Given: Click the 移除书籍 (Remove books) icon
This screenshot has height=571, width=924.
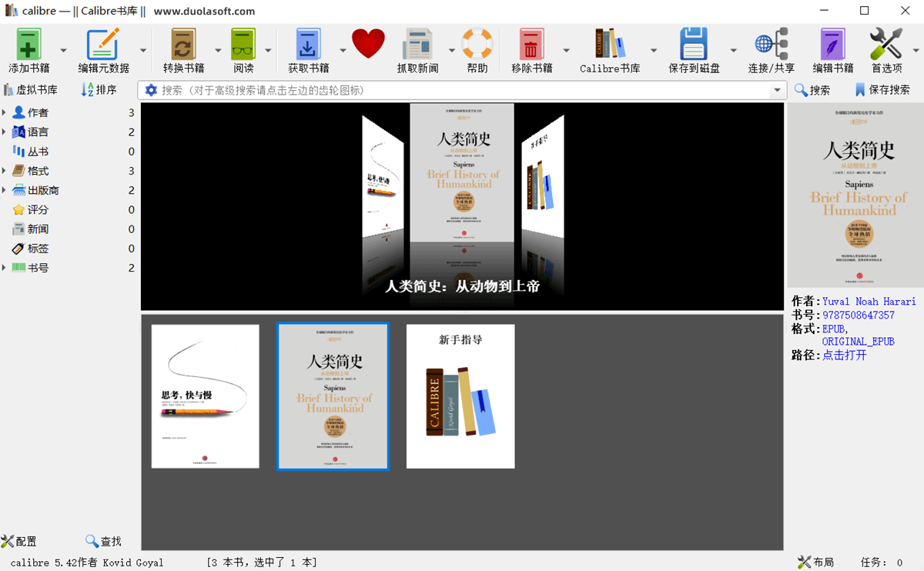Looking at the screenshot, I should 531,45.
